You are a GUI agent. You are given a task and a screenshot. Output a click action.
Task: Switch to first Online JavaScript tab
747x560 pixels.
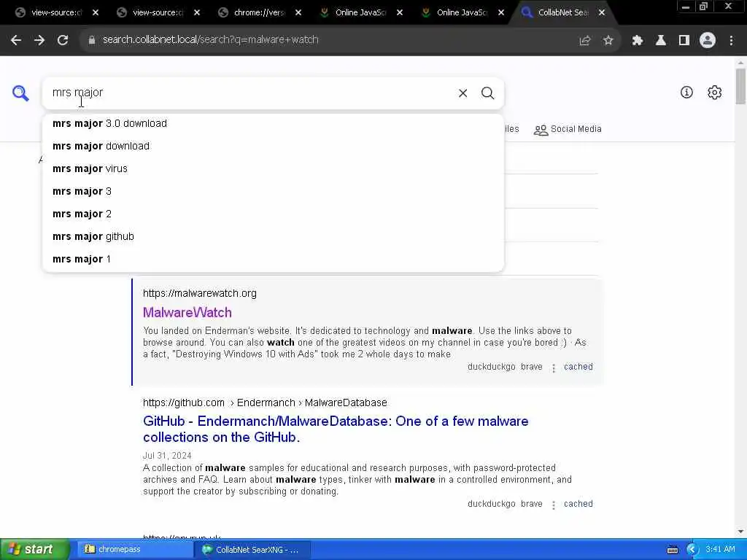pyautogui.click(x=360, y=12)
